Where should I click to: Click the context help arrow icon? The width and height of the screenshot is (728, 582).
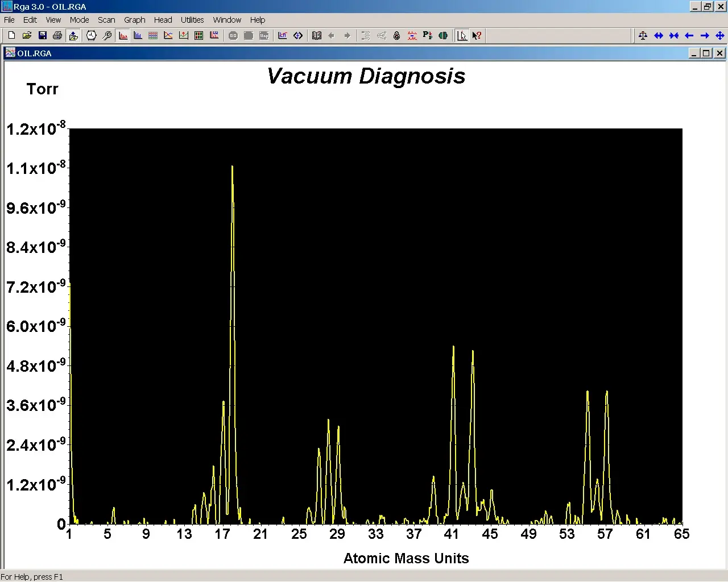(477, 36)
